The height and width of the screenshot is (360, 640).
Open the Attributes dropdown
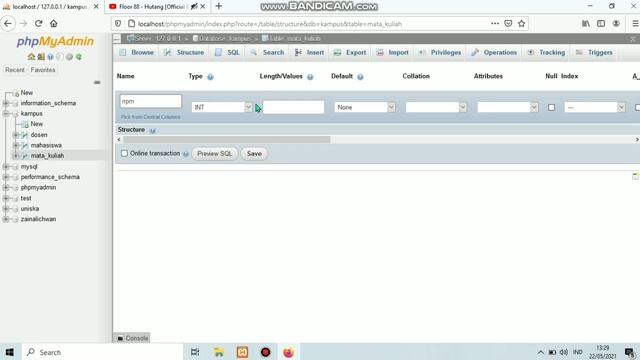508,107
